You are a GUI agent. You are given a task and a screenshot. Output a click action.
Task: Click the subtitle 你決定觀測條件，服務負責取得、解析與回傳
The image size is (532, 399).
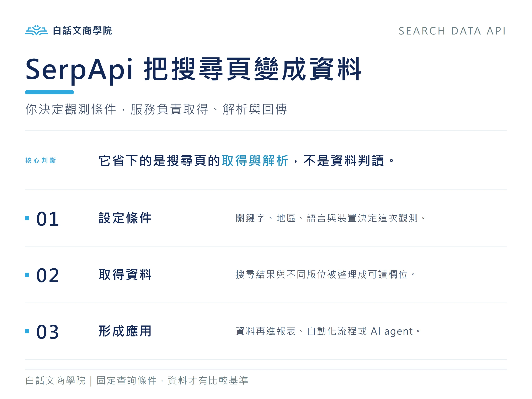156,109
